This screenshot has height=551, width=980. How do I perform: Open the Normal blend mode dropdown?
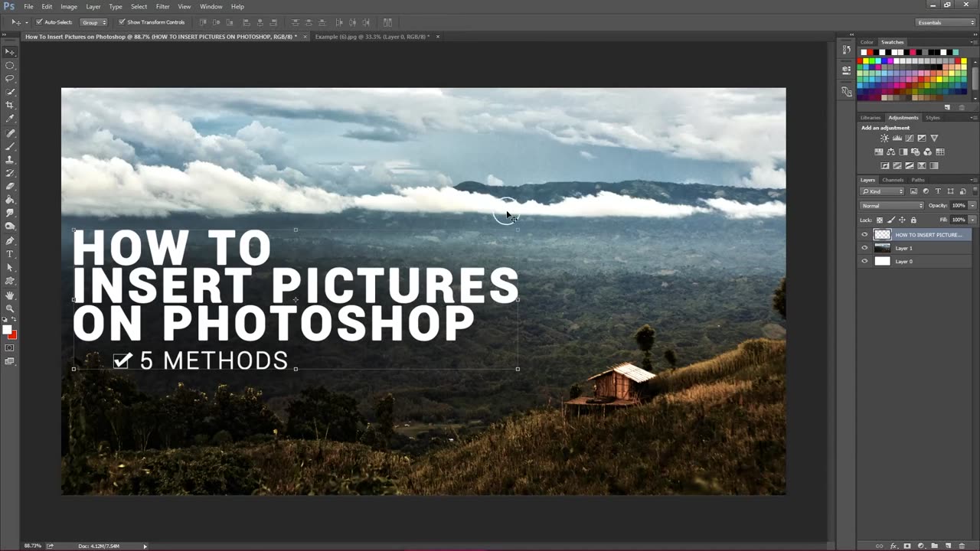coord(893,206)
